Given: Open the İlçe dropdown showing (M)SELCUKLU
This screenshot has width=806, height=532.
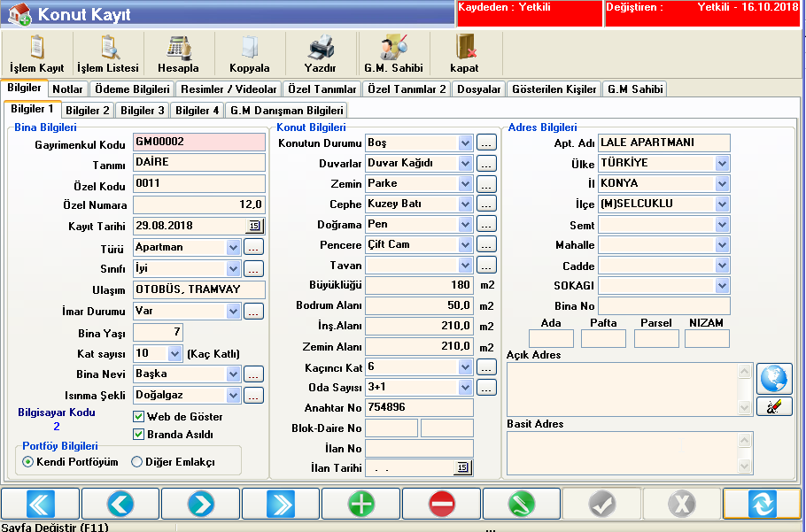Looking at the screenshot, I should point(722,204).
